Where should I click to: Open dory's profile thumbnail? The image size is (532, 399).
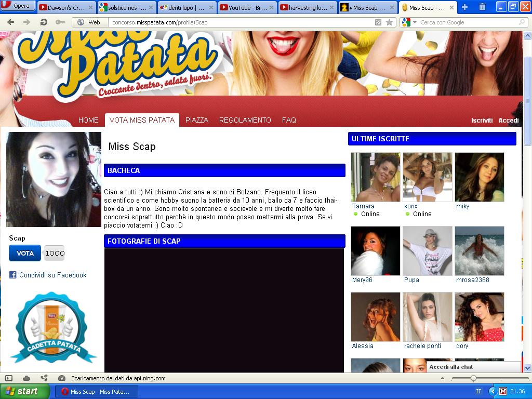480,317
